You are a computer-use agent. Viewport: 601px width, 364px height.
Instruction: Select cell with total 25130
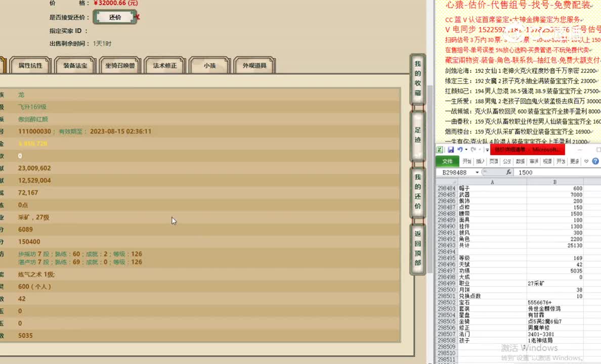[x=555, y=245]
